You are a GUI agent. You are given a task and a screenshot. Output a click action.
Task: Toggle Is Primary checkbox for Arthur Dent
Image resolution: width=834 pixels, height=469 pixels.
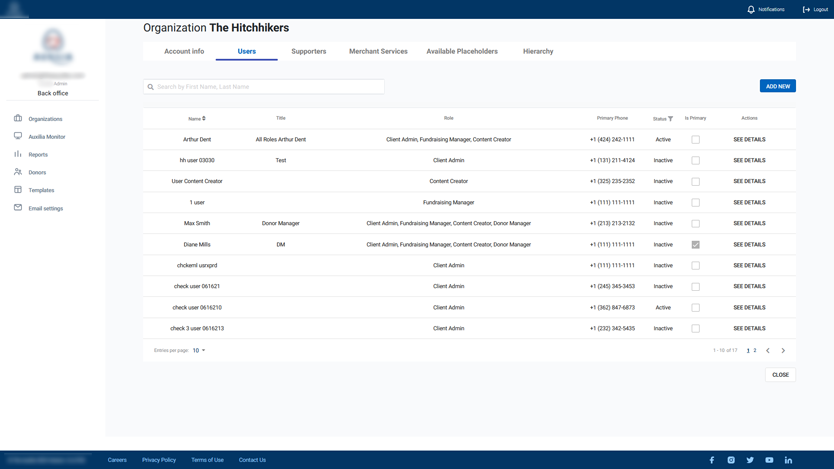(696, 140)
